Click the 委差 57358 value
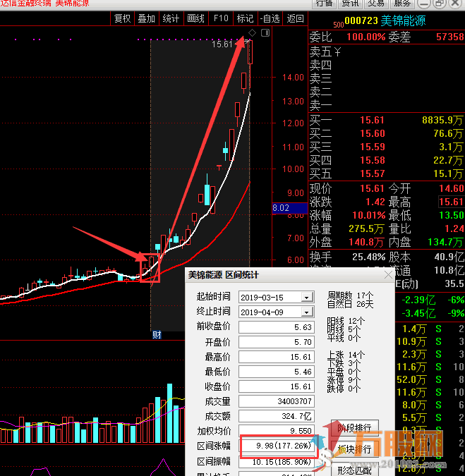The width and height of the screenshot is (465, 476). (450, 37)
